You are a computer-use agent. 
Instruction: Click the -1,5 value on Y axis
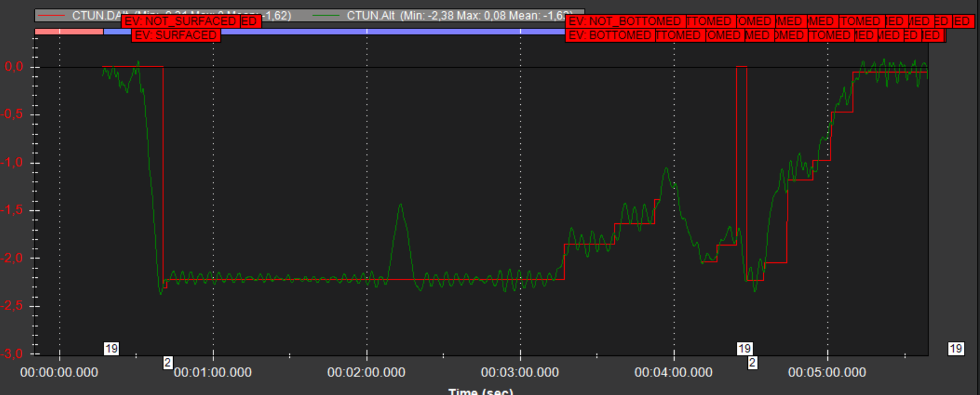point(12,210)
